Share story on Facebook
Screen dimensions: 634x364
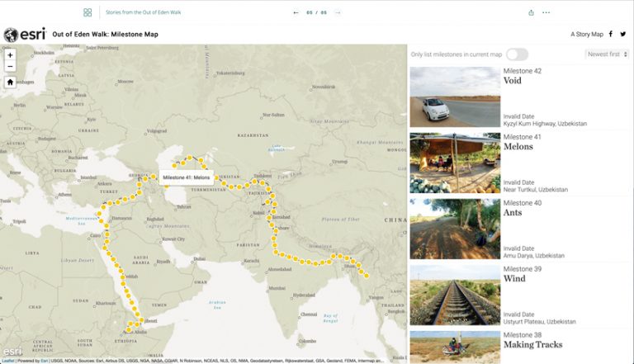click(611, 34)
